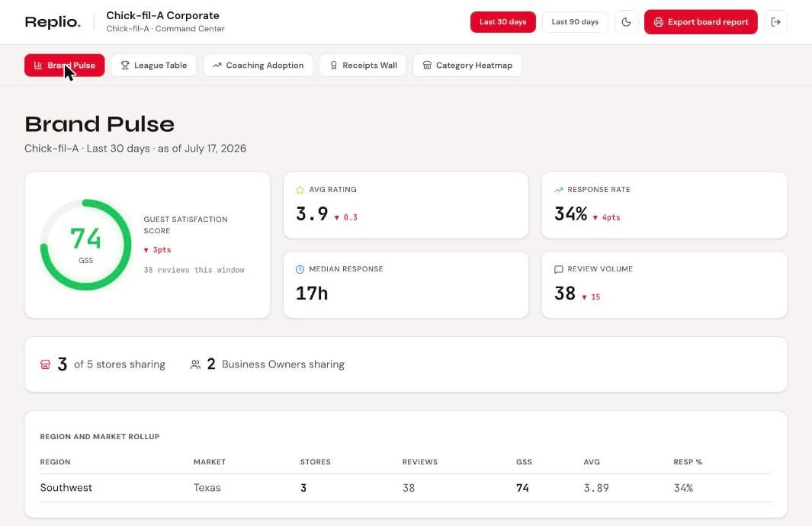Click the GSS ring gauge showing 74

click(x=86, y=245)
